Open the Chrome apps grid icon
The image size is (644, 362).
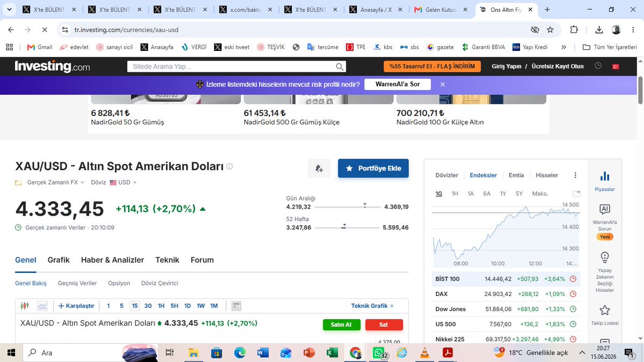pos(9,47)
